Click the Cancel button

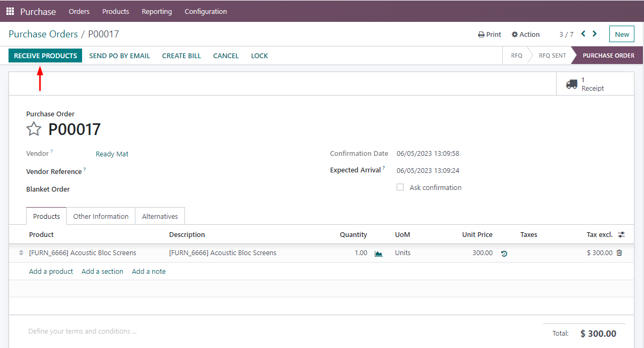point(226,56)
